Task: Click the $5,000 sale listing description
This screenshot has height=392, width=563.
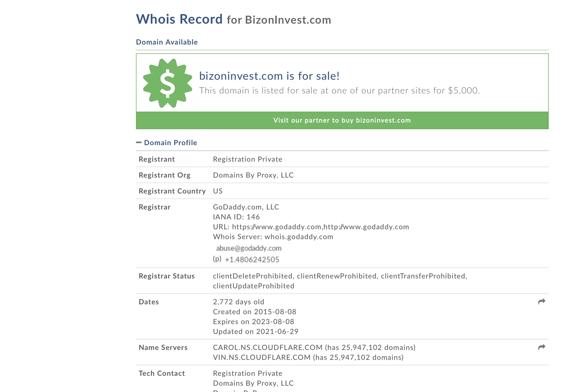Action: [x=340, y=90]
